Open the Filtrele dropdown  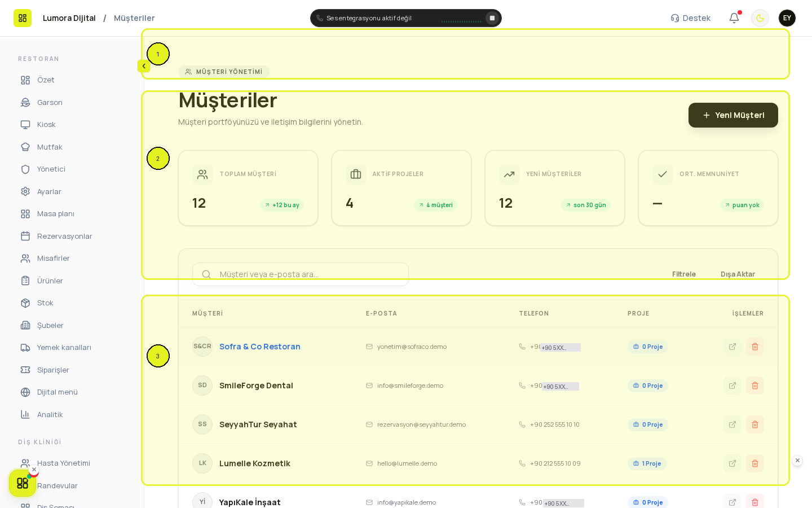pos(683,274)
